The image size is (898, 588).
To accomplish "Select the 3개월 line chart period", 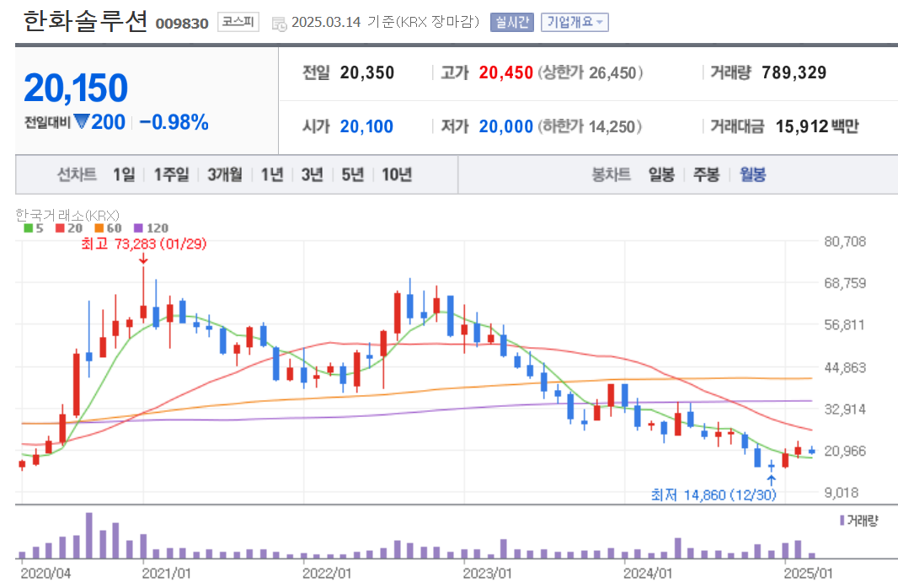I will (x=224, y=174).
